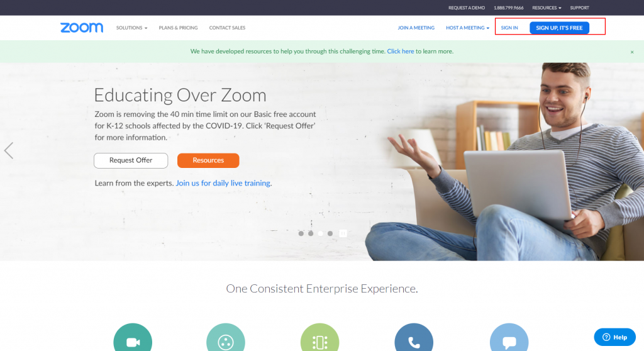Image resolution: width=644 pixels, height=351 pixels.
Task: Switch to the fourth carousel dot
Action: pos(330,233)
